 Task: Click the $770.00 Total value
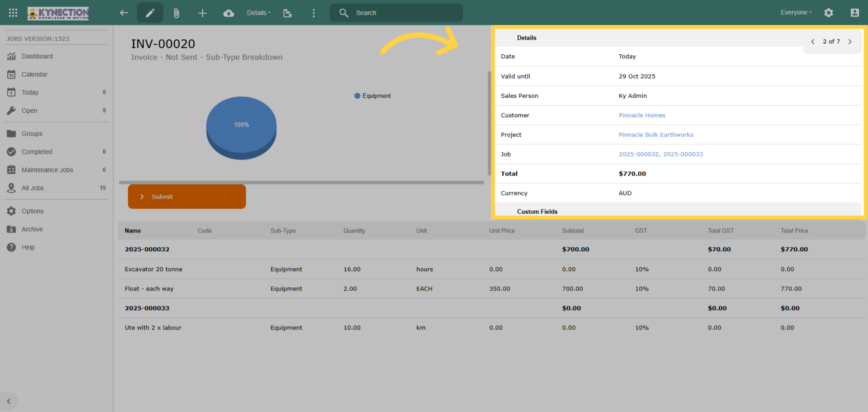click(632, 174)
